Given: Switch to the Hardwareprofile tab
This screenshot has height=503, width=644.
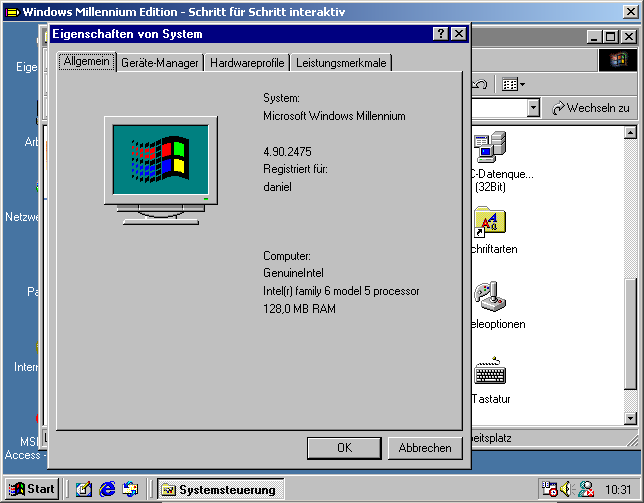Looking at the screenshot, I should coord(247,63).
